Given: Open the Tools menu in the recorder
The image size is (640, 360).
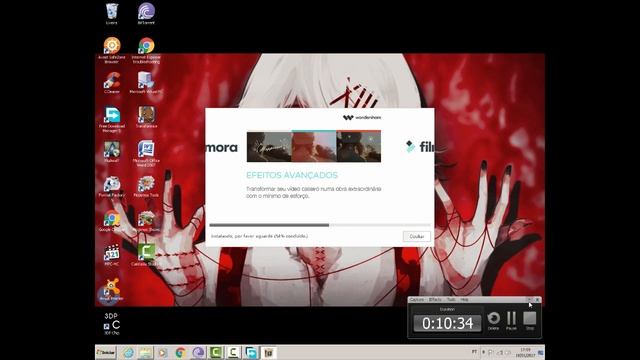Looking at the screenshot, I should (x=451, y=300).
